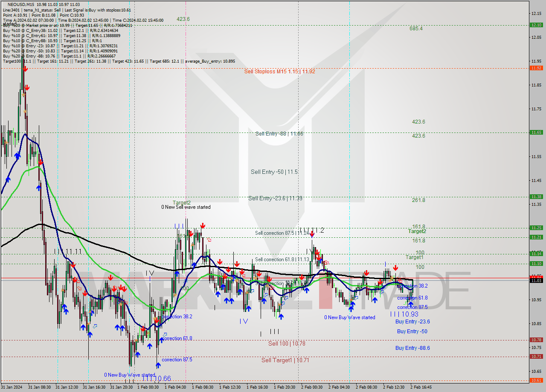Click the green 11.10 price axis tag
The width and height of the screenshot is (546, 392).
point(536,263)
